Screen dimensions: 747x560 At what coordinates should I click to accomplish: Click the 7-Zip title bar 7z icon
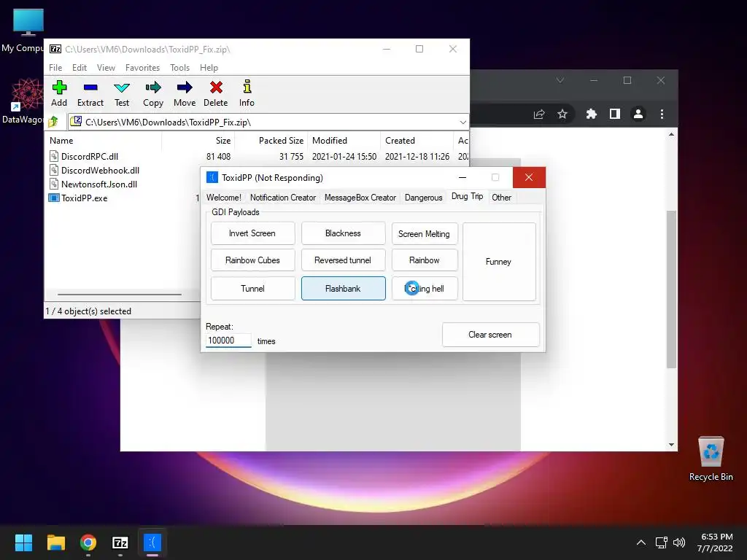coord(55,49)
